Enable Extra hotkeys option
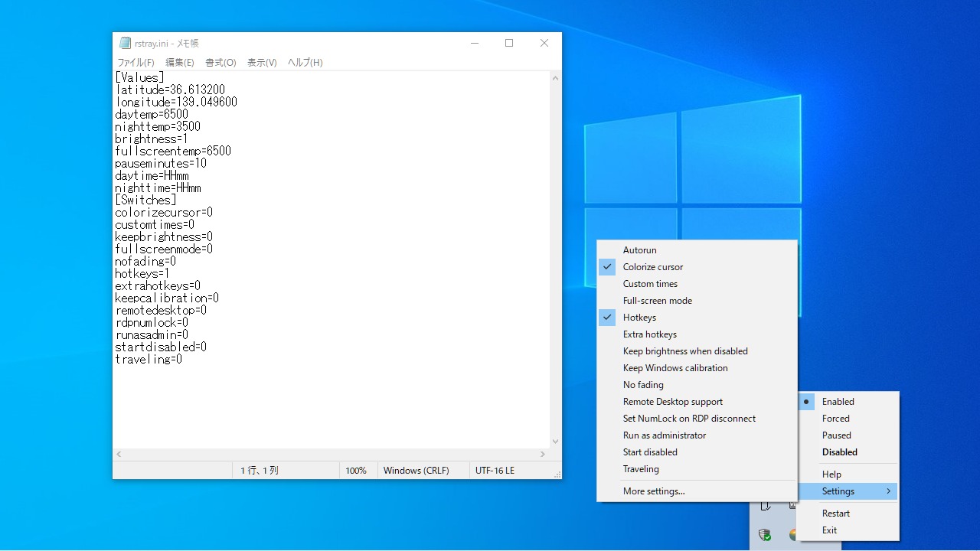Image resolution: width=980 pixels, height=551 pixels. pos(697,334)
